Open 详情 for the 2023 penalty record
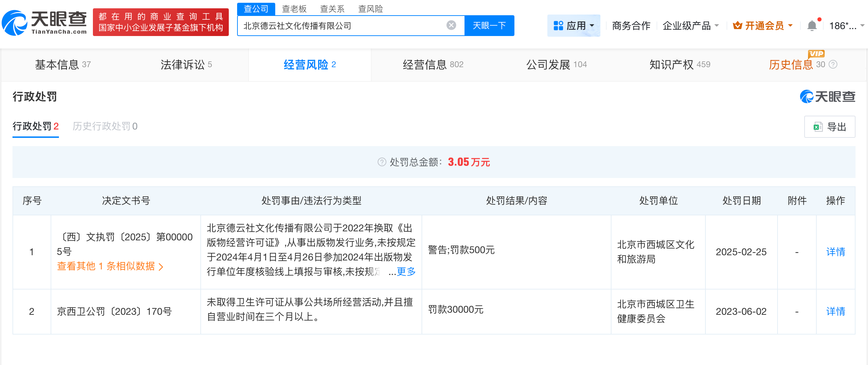 pos(835,311)
